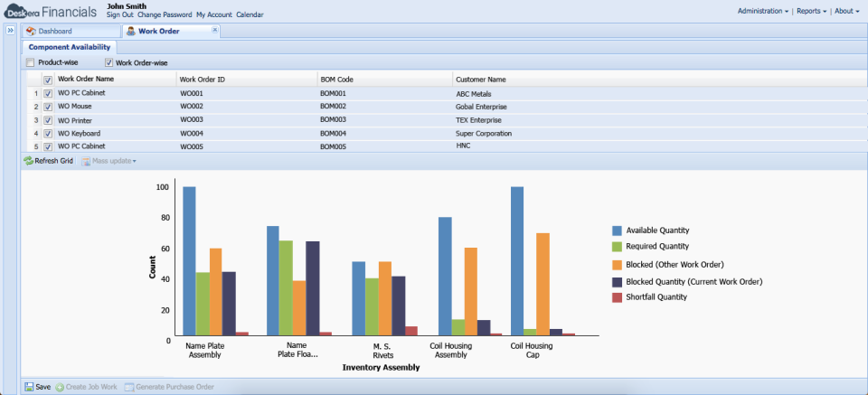Click the Available Quantity blue legend swatch
This screenshot has height=395, width=868.
618,230
